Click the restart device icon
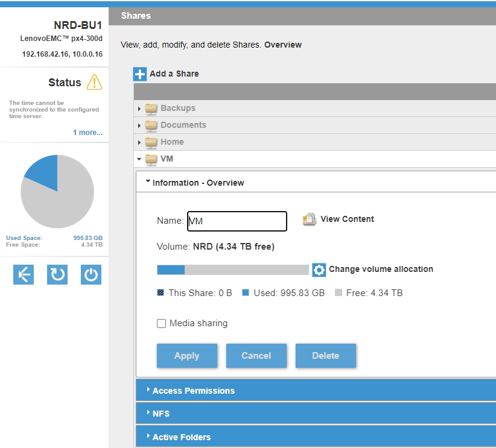Viewport: 496px width, 448px height. (57, 274)
